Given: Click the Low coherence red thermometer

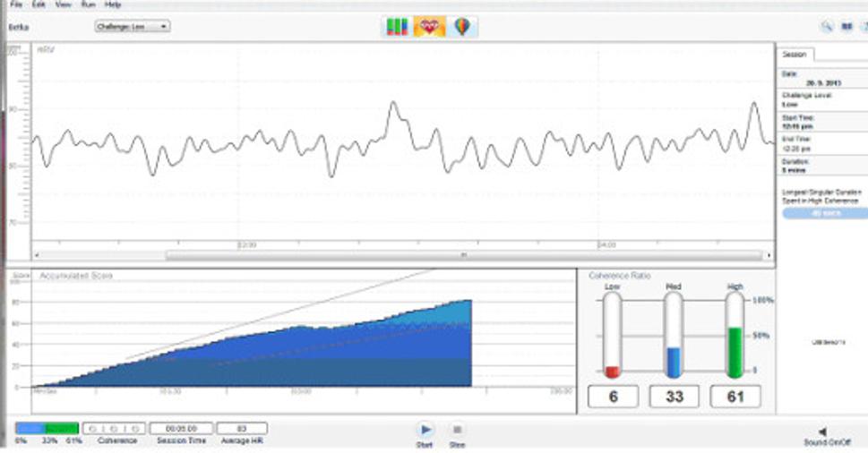Looking at the screenshot, I should pos(612,335).
